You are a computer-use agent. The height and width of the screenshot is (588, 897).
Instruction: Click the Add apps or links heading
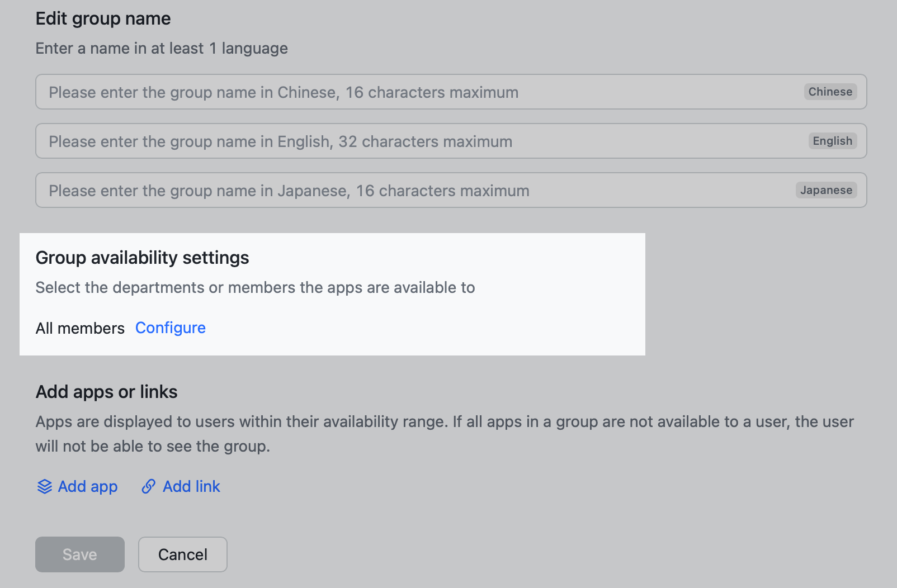(106, 392)
